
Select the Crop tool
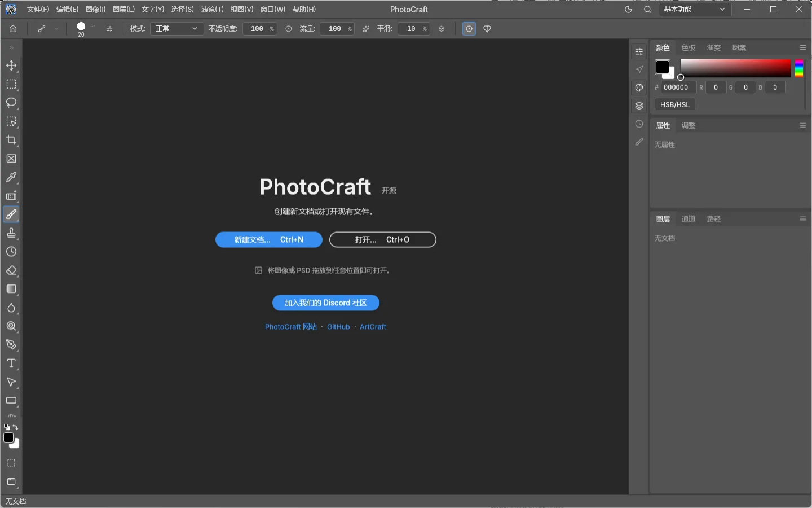coord(11,140)
